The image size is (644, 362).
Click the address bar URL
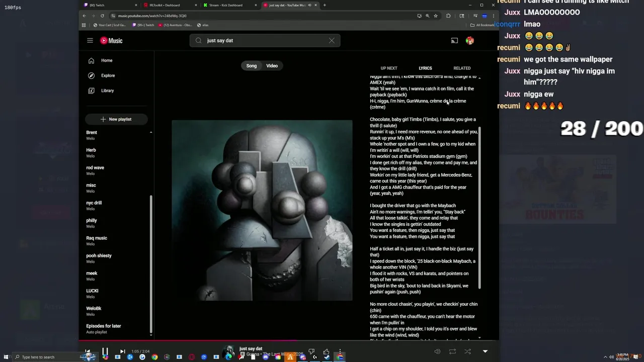152,16
